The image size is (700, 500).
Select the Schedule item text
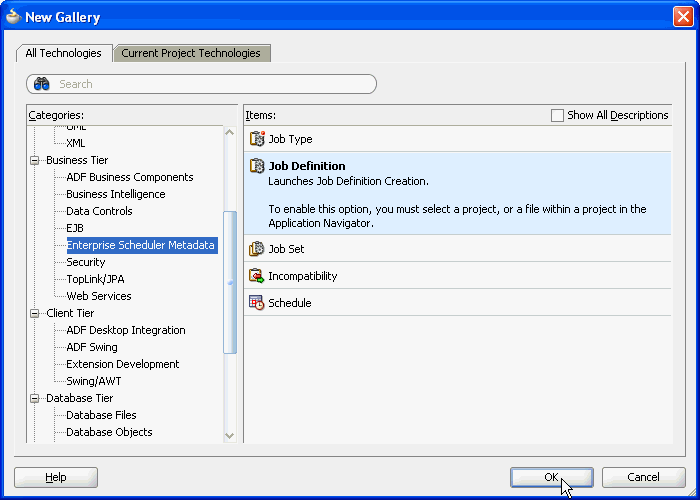tap(290, 303)
